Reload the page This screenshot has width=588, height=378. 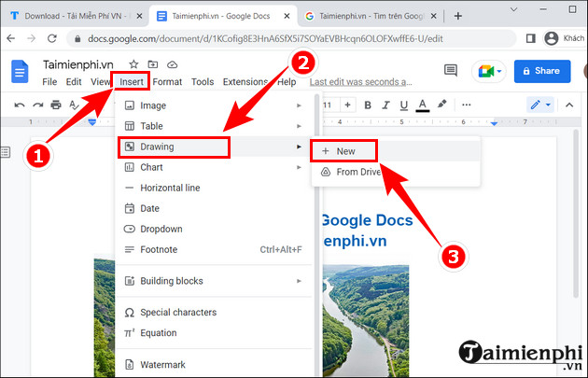52,38
